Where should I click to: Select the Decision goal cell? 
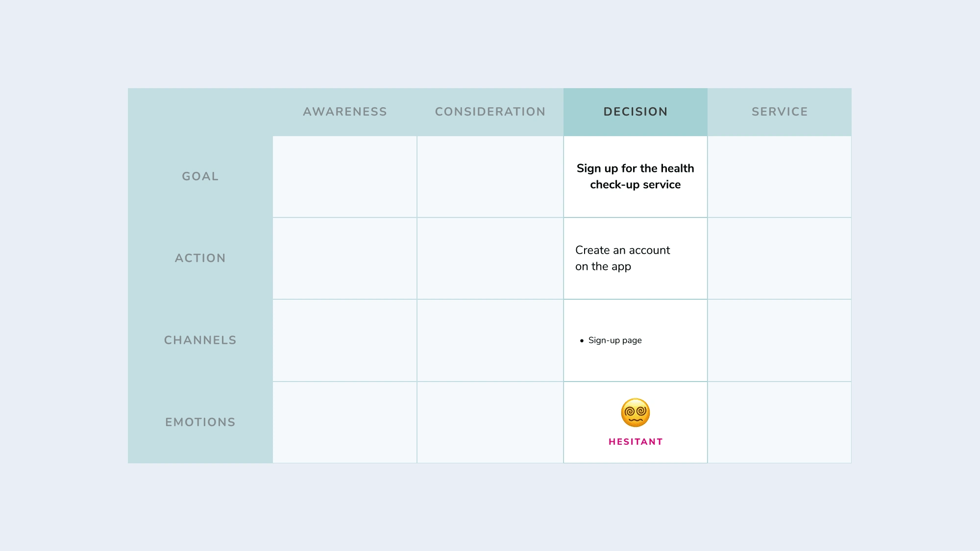point(636,176)
